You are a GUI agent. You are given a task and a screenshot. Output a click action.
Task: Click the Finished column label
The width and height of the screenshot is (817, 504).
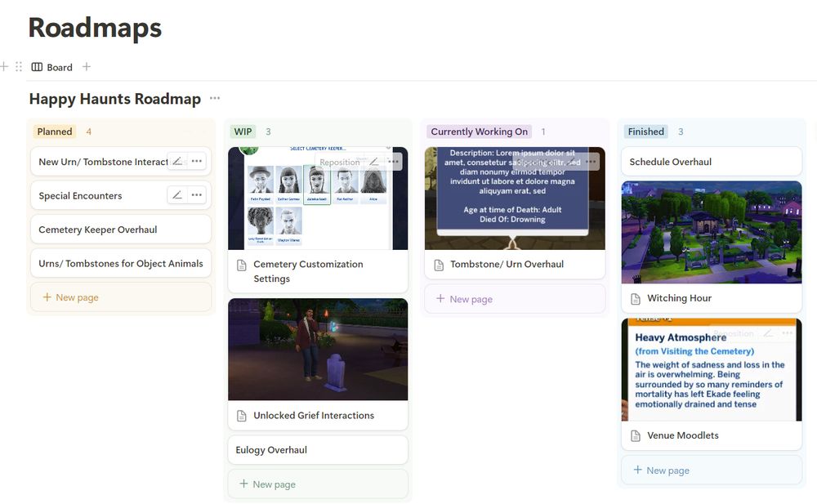(645, 132)
